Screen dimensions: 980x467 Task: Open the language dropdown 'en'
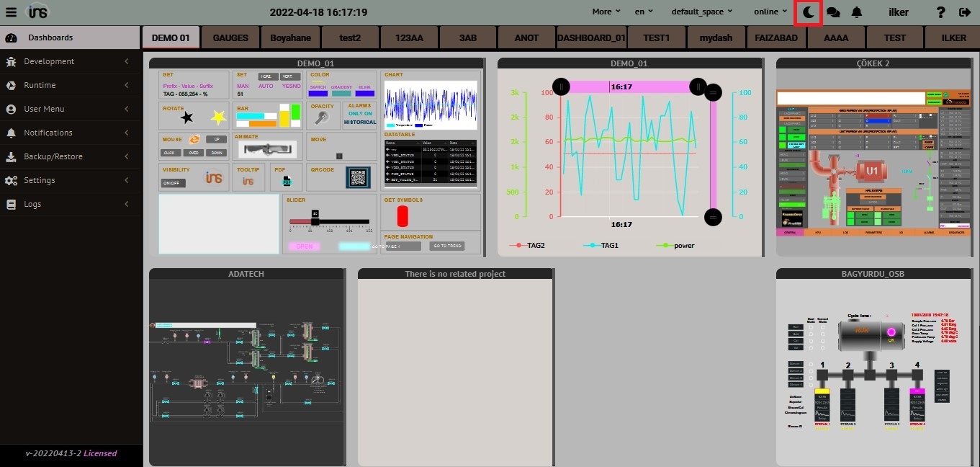click(x=644, y=12)
